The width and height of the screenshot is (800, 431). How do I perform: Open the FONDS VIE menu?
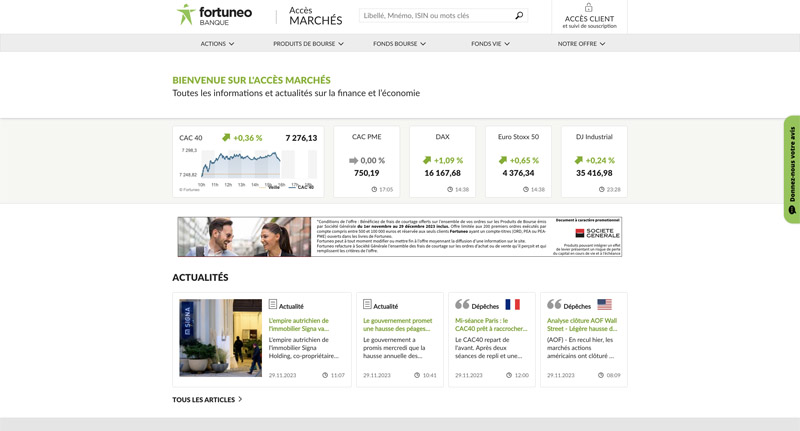pyautogui.click(x=490, y=44)
